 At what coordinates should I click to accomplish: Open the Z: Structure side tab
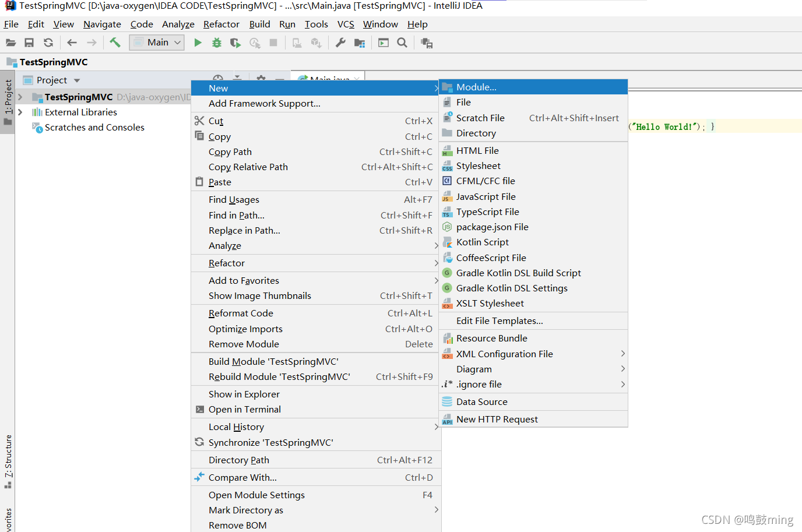point(8,461)
